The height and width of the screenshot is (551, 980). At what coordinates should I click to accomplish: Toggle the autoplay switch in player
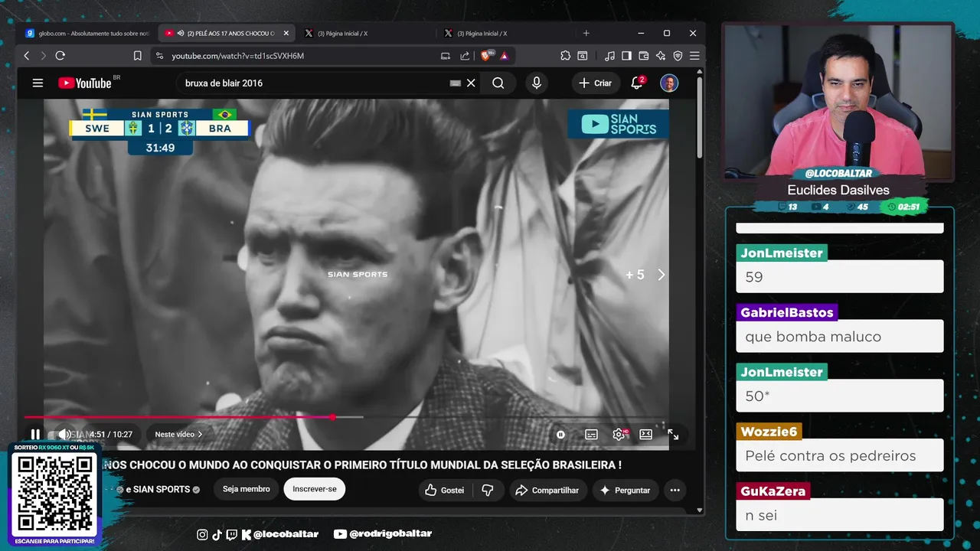click(560, 435)
